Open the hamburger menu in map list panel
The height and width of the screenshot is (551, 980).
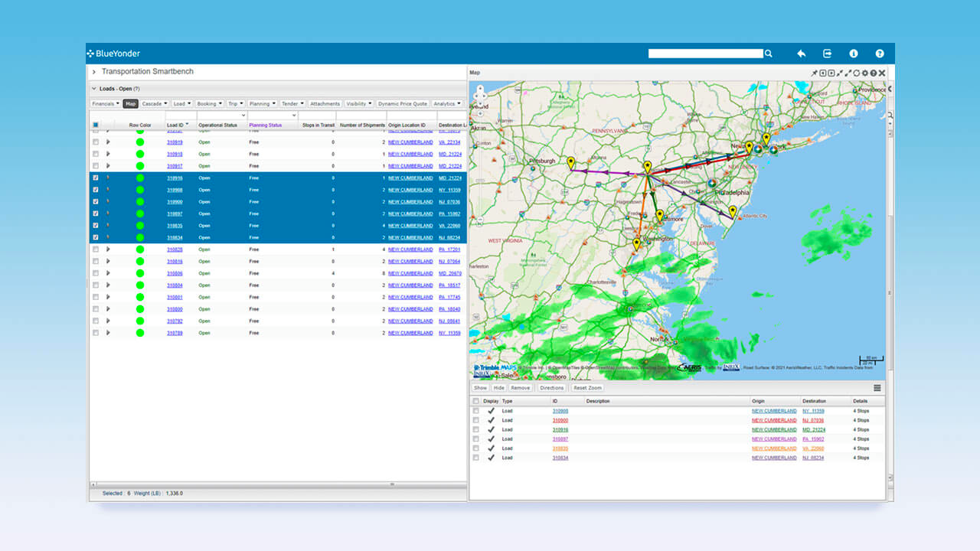tap(877, 388)
